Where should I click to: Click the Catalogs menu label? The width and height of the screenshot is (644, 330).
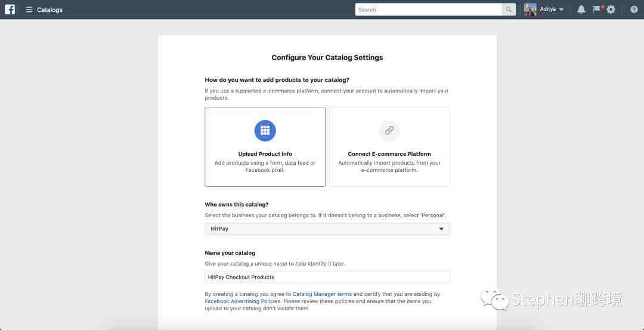[49, 10]
